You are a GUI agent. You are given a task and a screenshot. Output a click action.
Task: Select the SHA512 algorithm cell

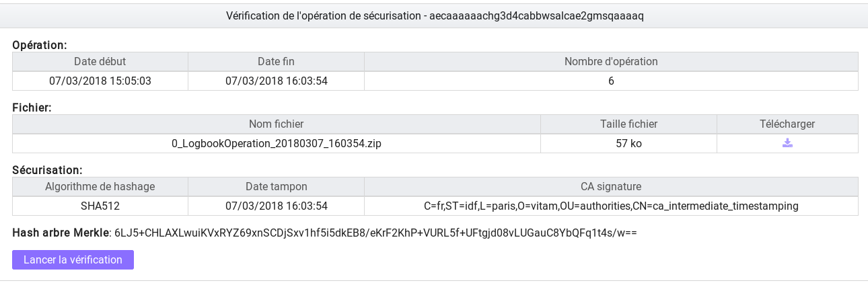click(100, 206)
